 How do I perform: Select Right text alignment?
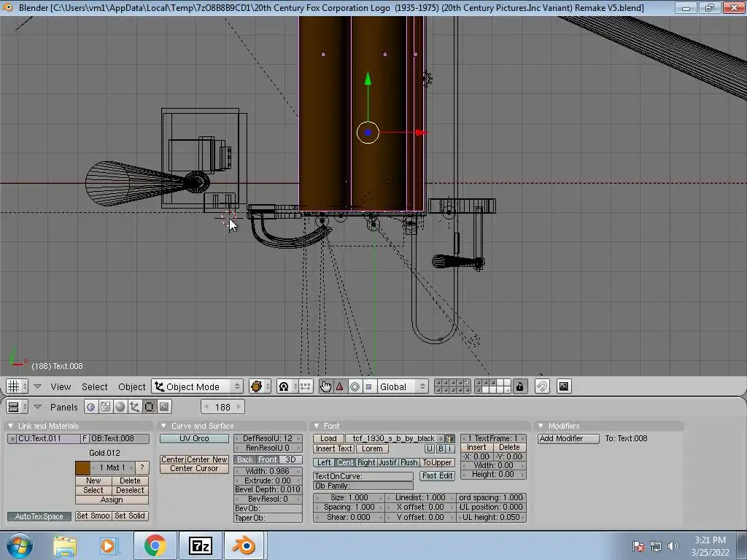coord(366,462)
